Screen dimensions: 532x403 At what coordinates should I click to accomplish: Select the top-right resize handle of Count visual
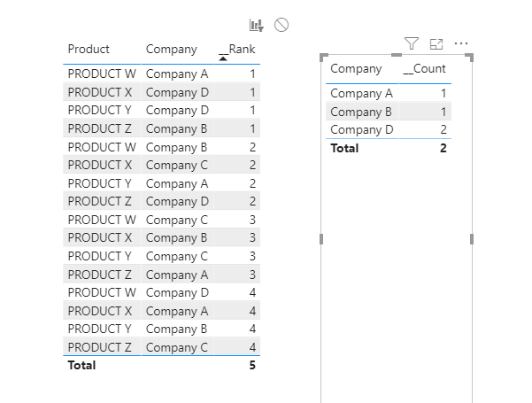tap(469, 57)
